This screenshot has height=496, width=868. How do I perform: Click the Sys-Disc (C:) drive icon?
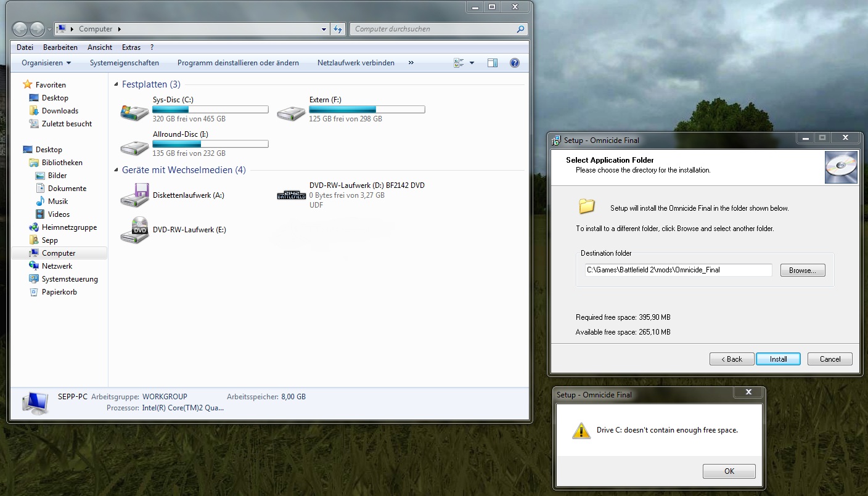[134, 112]
